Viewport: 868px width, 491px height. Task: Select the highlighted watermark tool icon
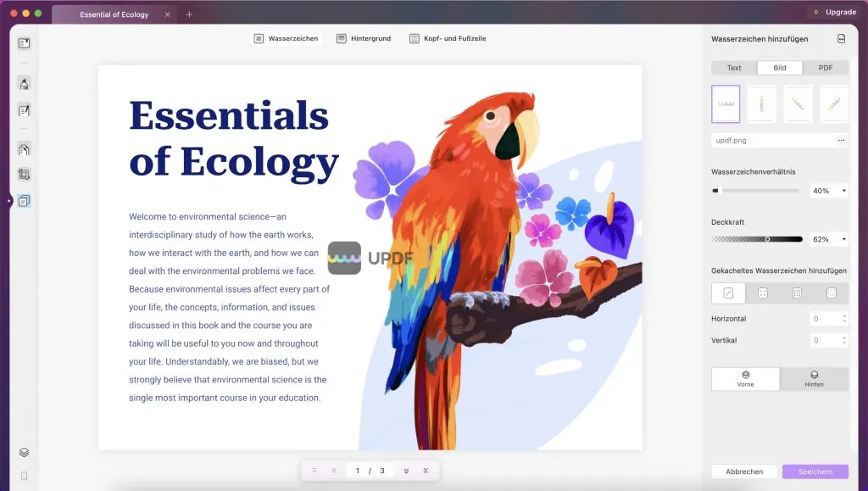click(x=24, y=201)
